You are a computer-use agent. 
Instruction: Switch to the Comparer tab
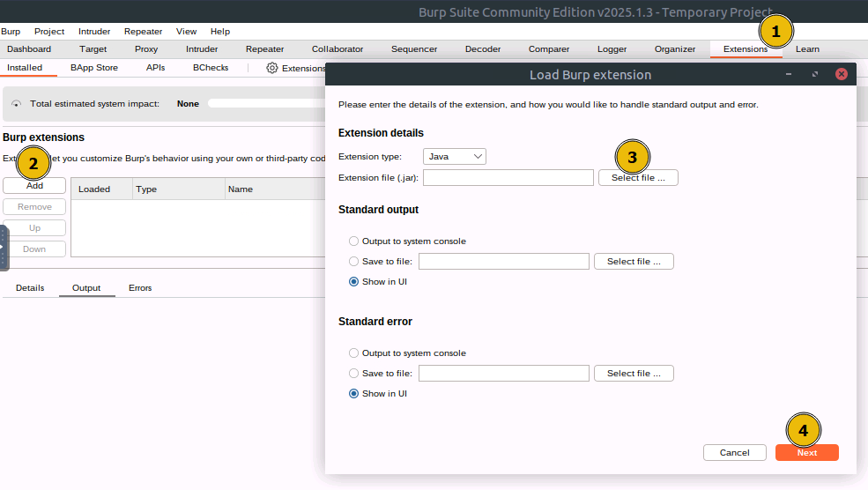[549, 49]
